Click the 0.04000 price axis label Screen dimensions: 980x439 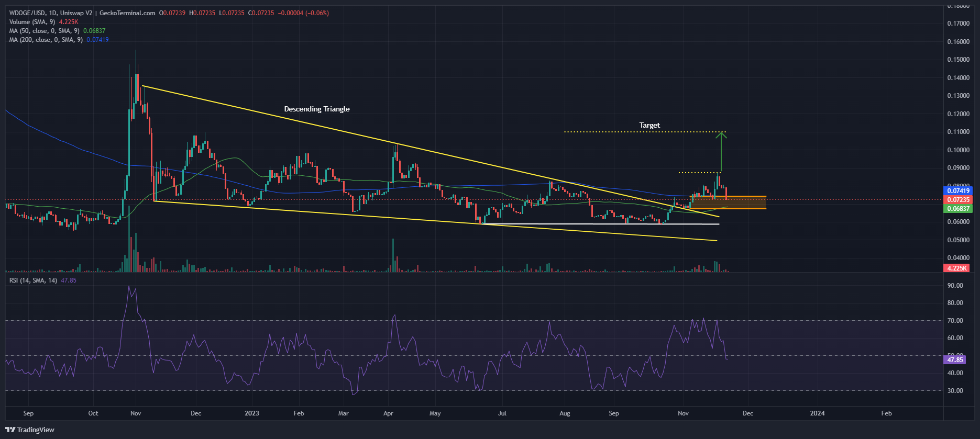958,258
